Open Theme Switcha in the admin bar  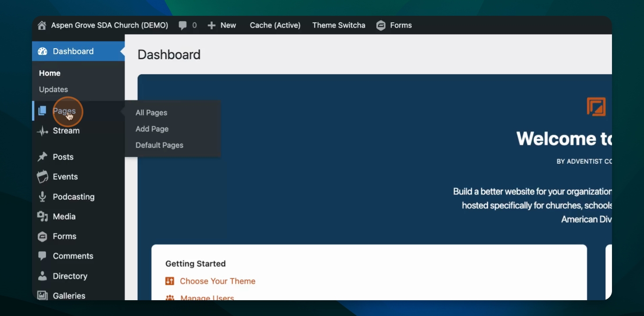[x=339, y=25]
